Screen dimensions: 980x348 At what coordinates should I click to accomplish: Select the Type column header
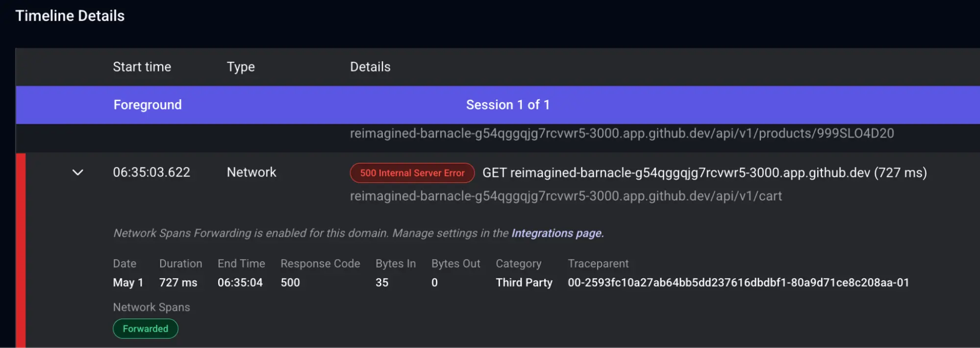click(x=241, y=67)
